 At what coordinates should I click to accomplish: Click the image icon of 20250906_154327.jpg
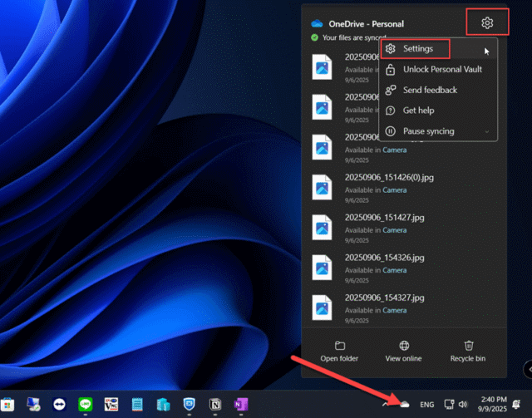point(322,307)
